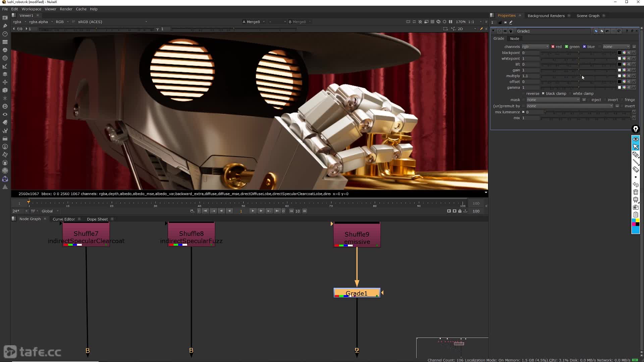Click the lock icon beside the timeline range
Image resolution: width=644 pixels, height=362 pixels.
click(x=460, y=211)
